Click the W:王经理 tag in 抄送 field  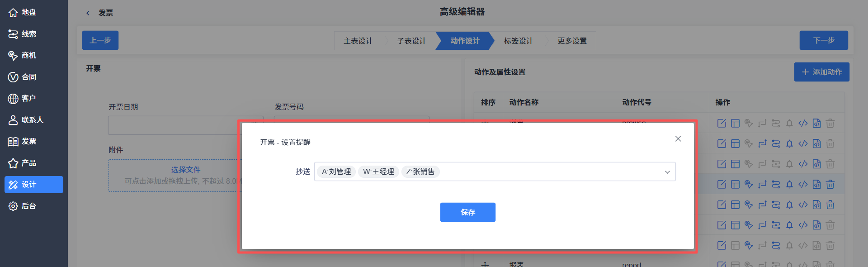pos(378,172)
